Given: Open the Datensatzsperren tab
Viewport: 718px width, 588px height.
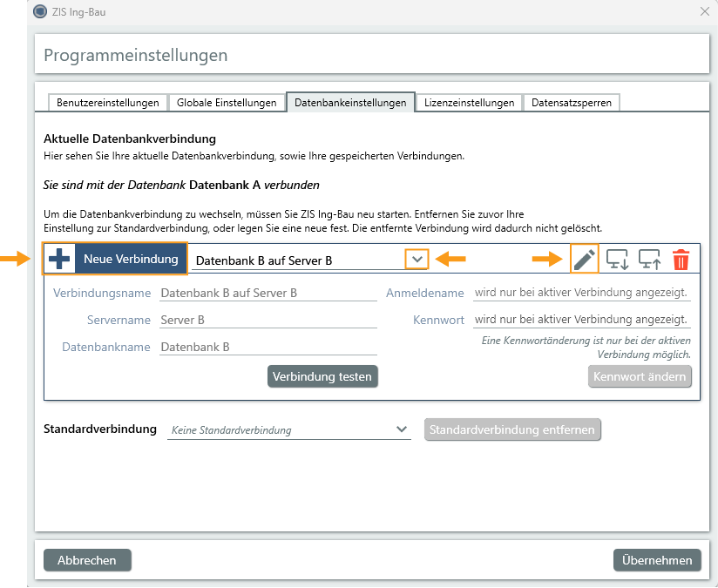Looking at the screenshot, I should (571, 103).
